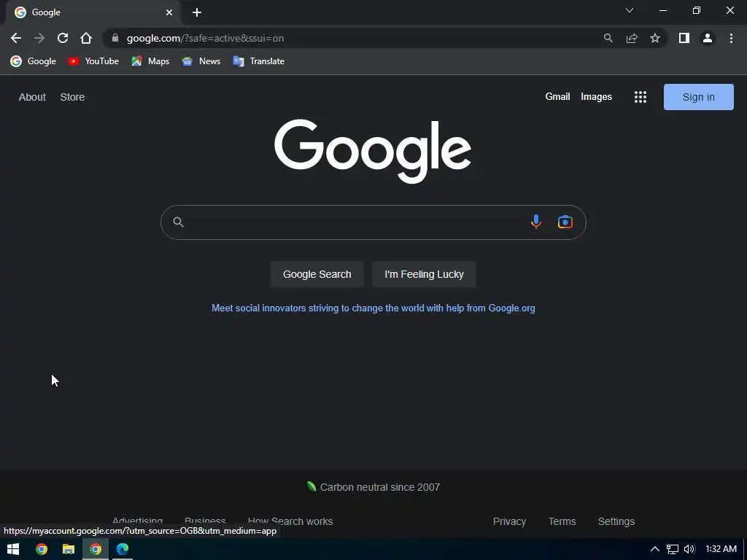Open the Windows Start menu
Screen dimensions: 747x560
(13, 549)
